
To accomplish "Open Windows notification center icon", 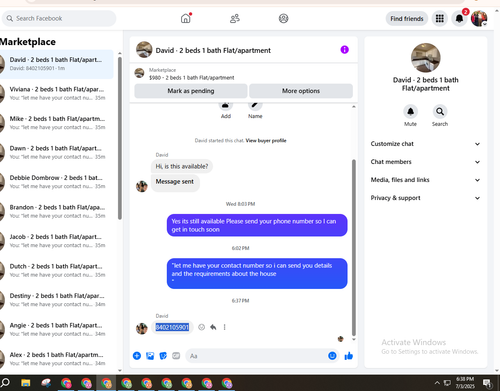I will (487, 383).
